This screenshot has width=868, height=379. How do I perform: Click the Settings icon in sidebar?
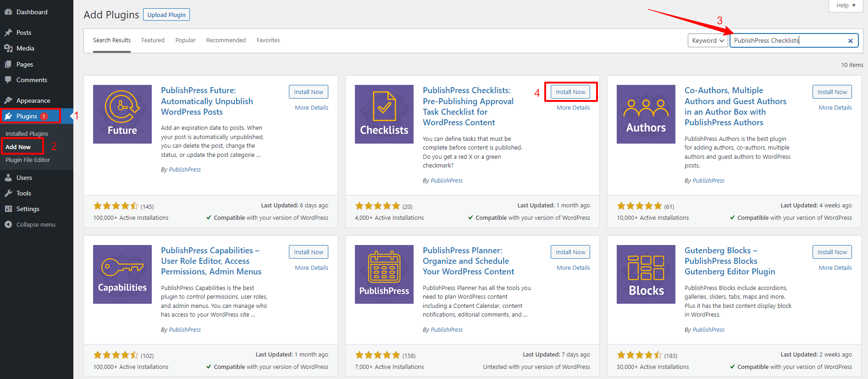[8, 209]
